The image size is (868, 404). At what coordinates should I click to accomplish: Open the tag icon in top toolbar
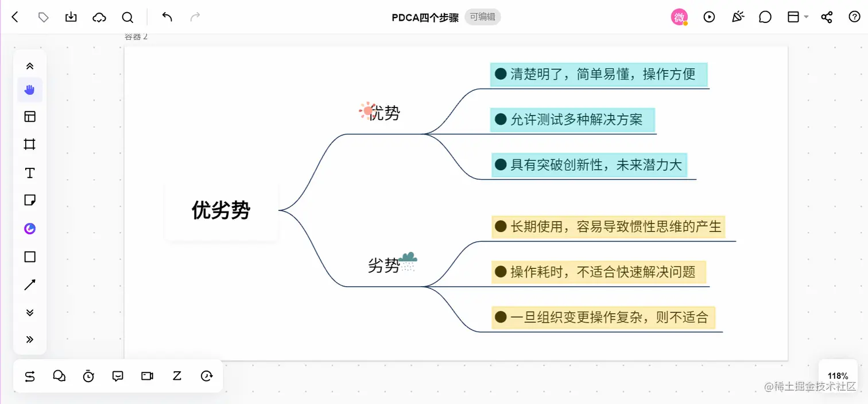(43, 17)
